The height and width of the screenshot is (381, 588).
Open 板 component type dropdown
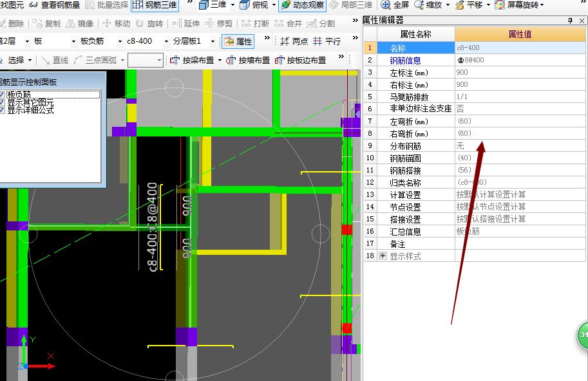pyautogui.click(x=73, y=41)
